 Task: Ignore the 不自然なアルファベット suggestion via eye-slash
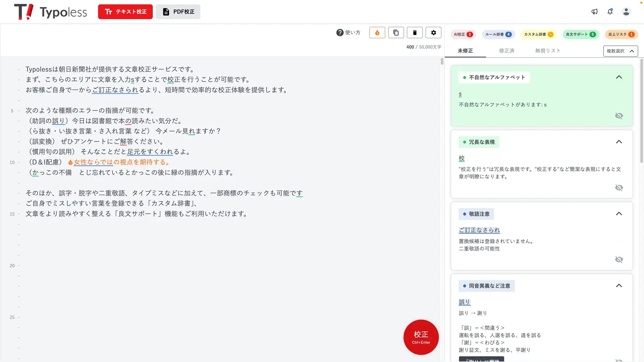pos(619,116)
